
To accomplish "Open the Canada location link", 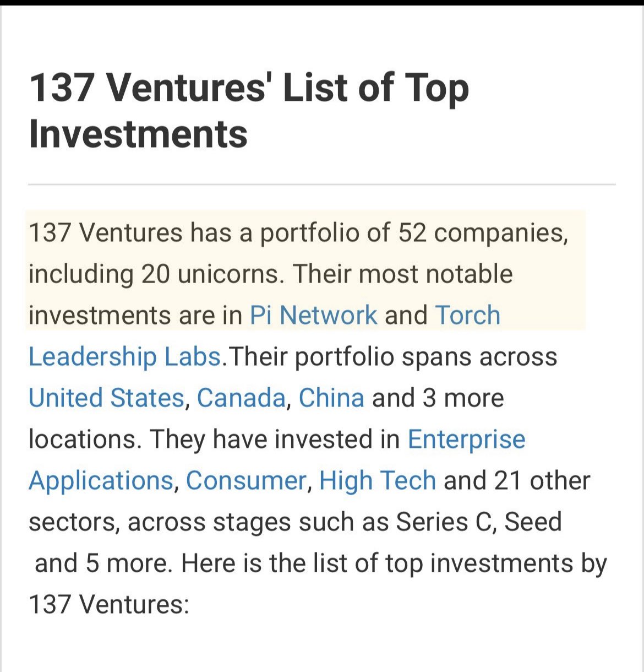I will 241,398.
